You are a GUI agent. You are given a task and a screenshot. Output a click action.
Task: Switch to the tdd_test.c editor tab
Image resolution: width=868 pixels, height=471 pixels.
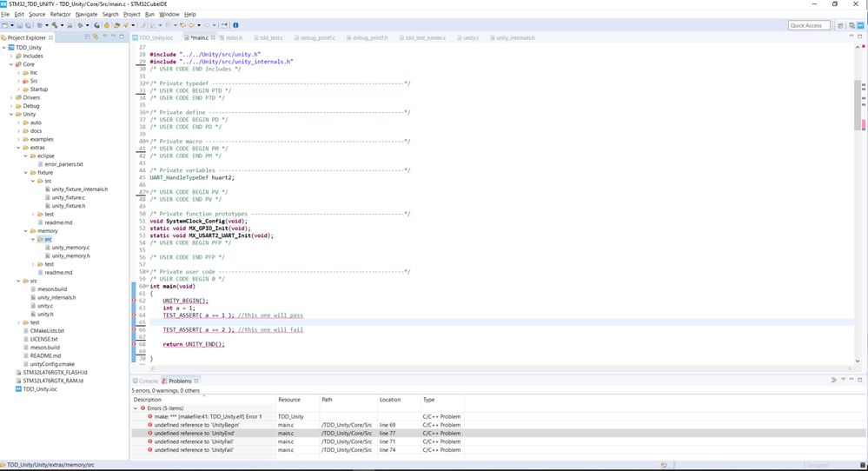[x=270, y=38]
